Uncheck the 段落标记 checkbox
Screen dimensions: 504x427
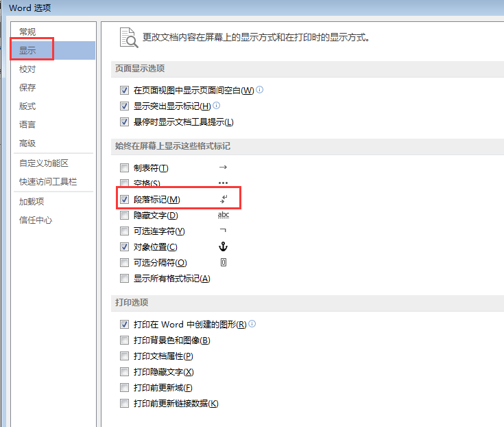pos(124,200)
